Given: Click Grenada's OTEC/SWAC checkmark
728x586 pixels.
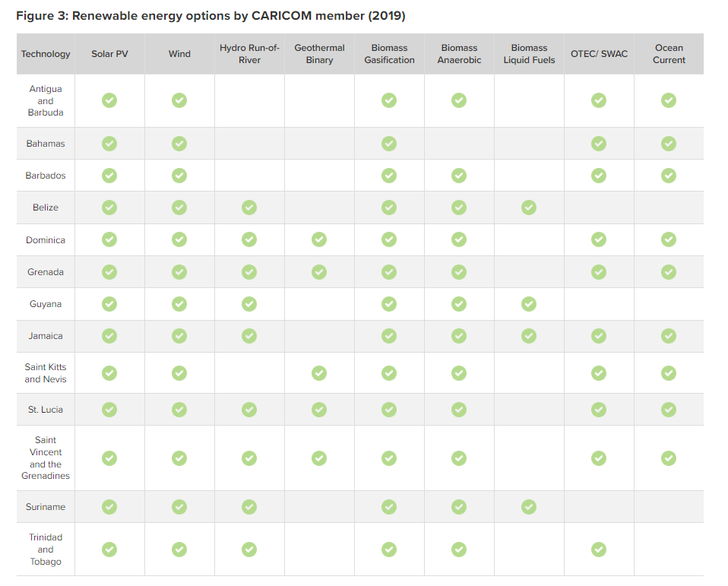Looking at the screenshot, I should pyautogui.click(x=599, y=272).
